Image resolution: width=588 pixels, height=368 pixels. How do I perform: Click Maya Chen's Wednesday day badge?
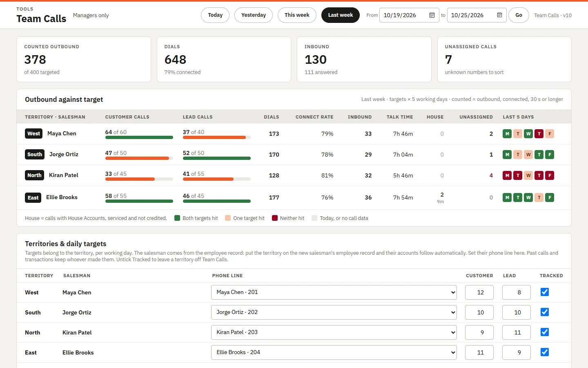pos(528,134)
